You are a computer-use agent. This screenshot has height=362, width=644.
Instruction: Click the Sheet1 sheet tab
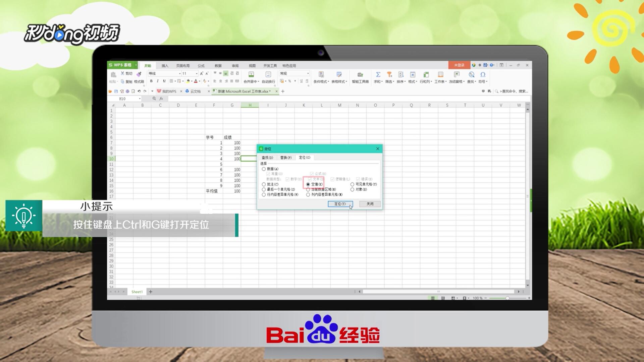[137, 292]
